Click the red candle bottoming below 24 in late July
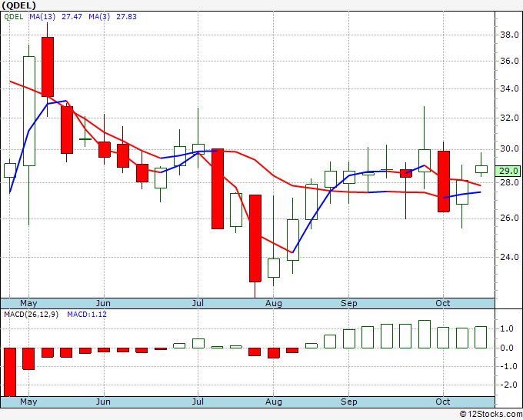Image resolution: width=523 pixels, height=420 pixels. (255, 238)
